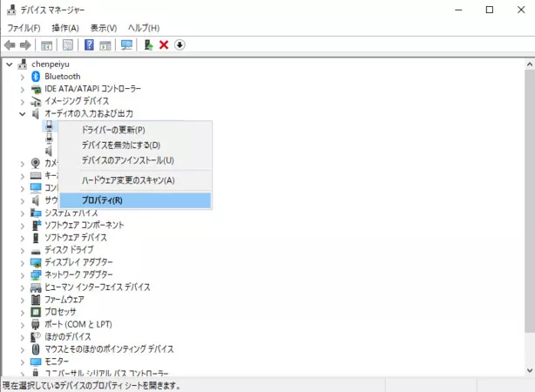Viewport: 535px width, 392px height.
Task: Click the keyboard category icon
Action: point(36,176)
